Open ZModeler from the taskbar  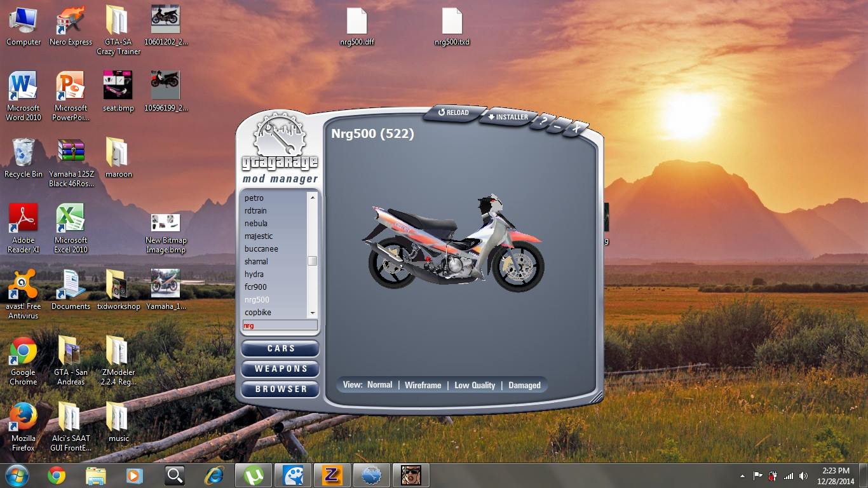pos(332,475)
